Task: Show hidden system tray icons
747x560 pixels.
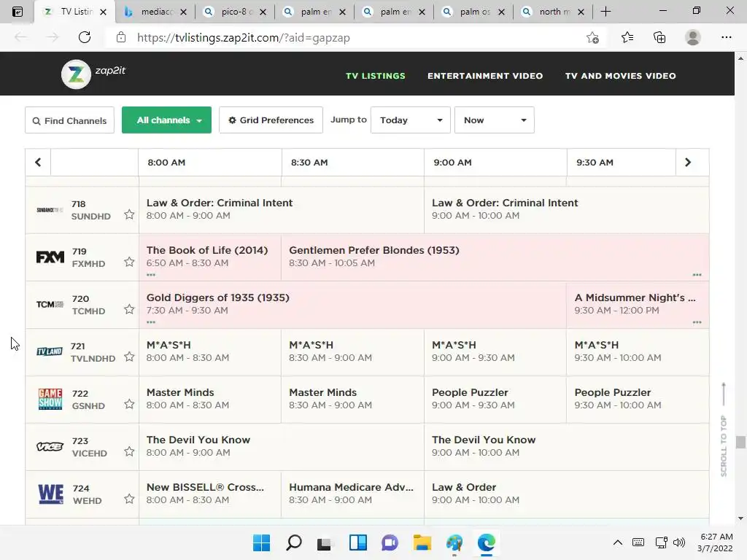Action: pos(617,542)
